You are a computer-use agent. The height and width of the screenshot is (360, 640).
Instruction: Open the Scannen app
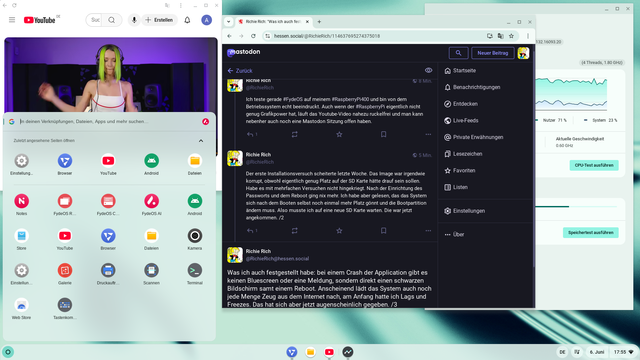click(x=151, y=270)
